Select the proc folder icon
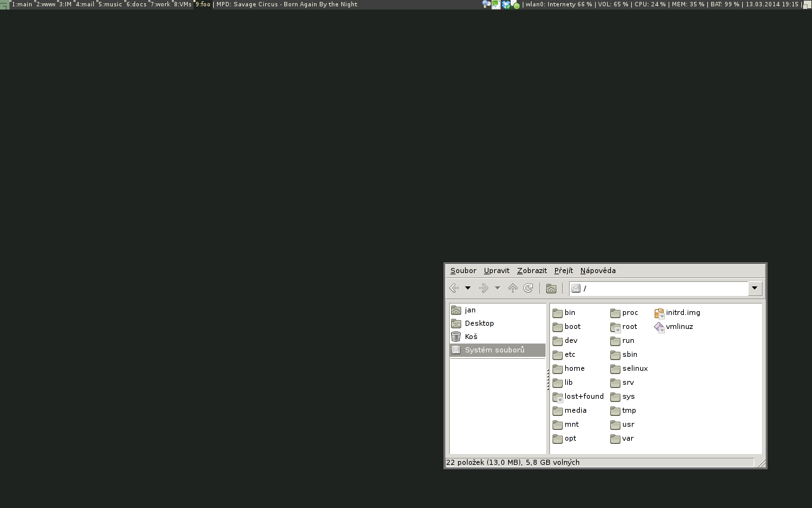Viewport: 812px width, 508px height. (615, 312)
